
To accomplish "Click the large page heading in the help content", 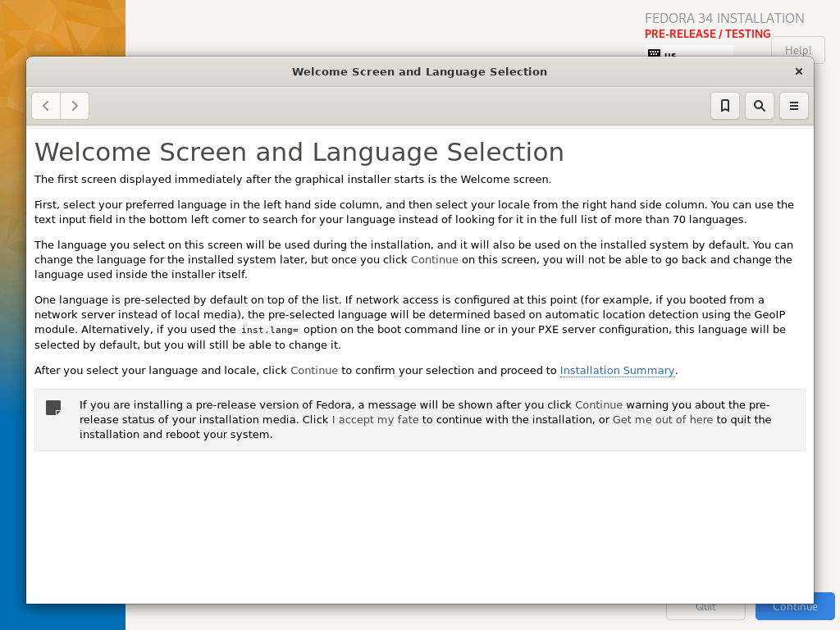I will pyautogui.click(x=299, y=152).
